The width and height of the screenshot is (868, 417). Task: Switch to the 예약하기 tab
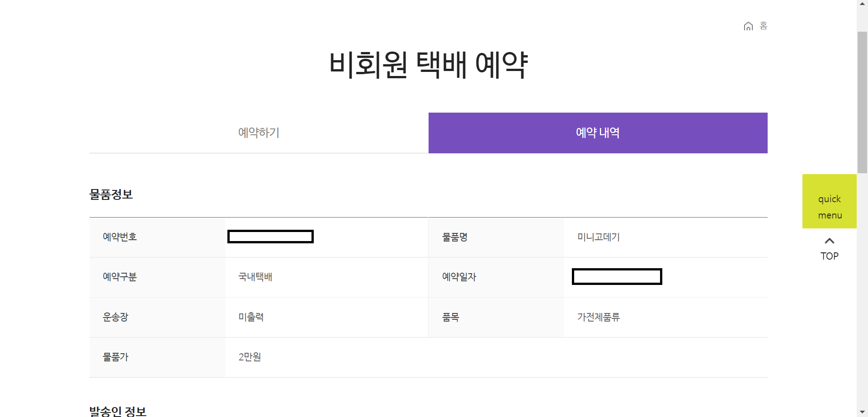click(x=259, y=133)
